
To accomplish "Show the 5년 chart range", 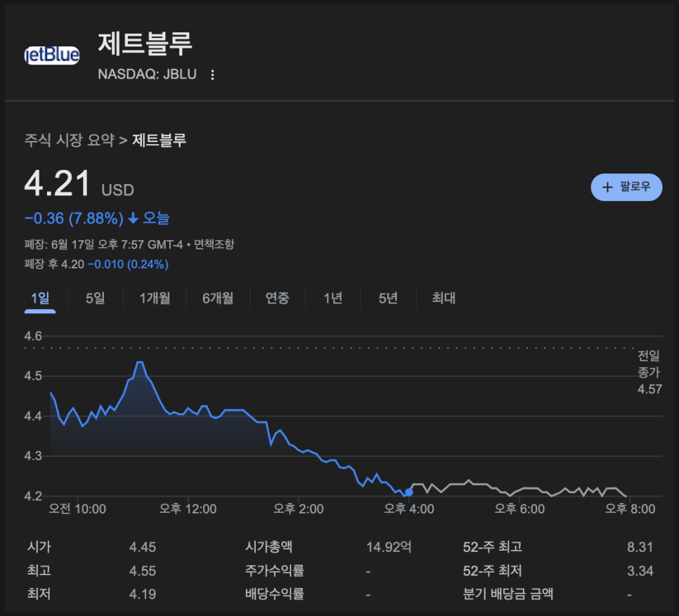I will (x=388, y=298).
